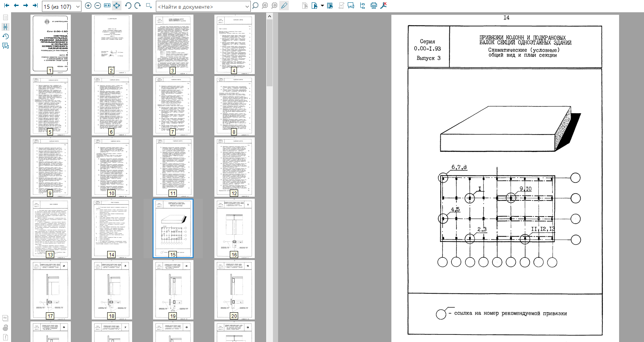Print the document
The width and height of the screenshot is (644, 342).
[374, 6]
